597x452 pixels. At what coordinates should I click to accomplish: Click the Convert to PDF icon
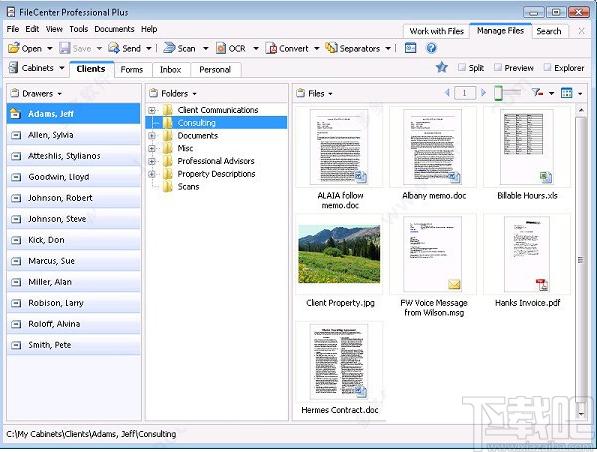click(x=271, y=48)
